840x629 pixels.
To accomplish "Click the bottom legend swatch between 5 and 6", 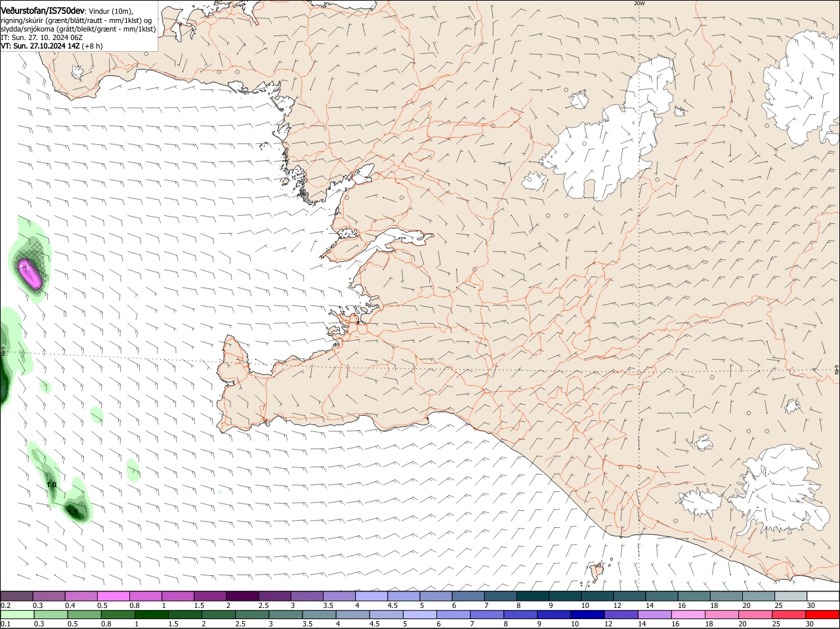I will 420,615.
